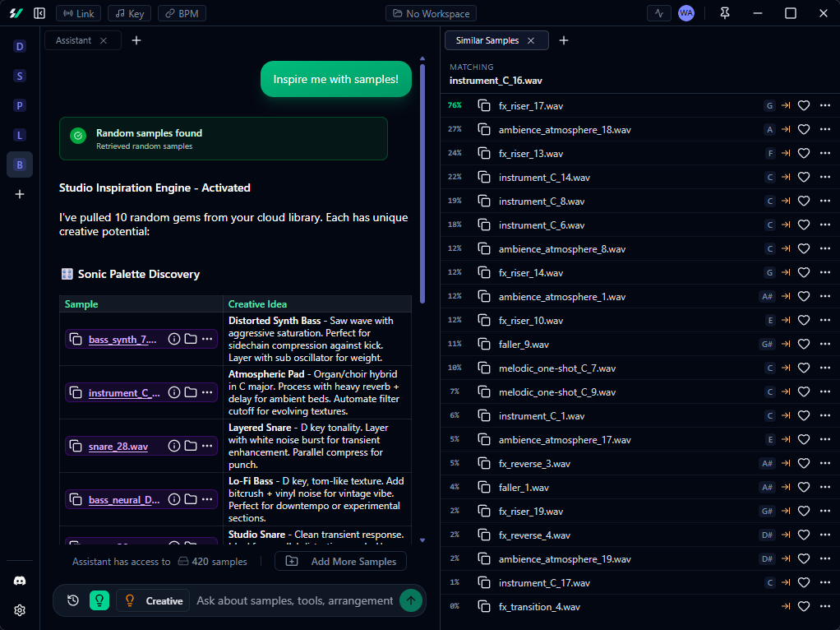This screenshot has width=840, height=630.
Task: Open the Discord icon at bottom left
Action: [x=19, y=580]
